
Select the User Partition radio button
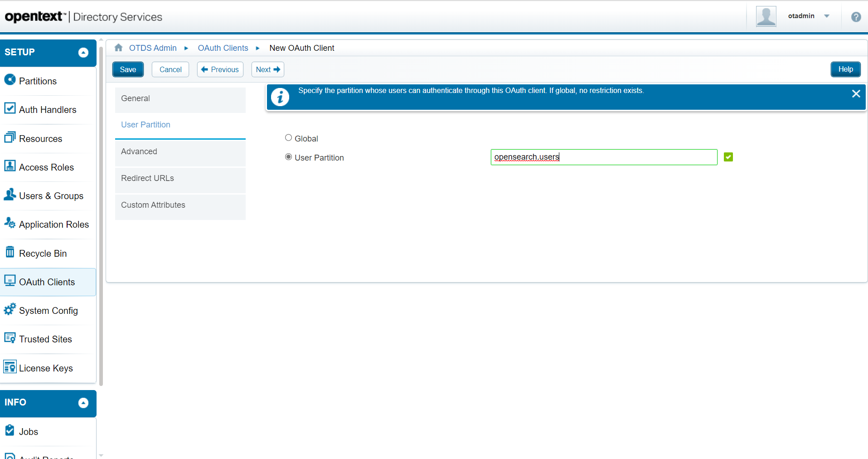pos(288,157)
